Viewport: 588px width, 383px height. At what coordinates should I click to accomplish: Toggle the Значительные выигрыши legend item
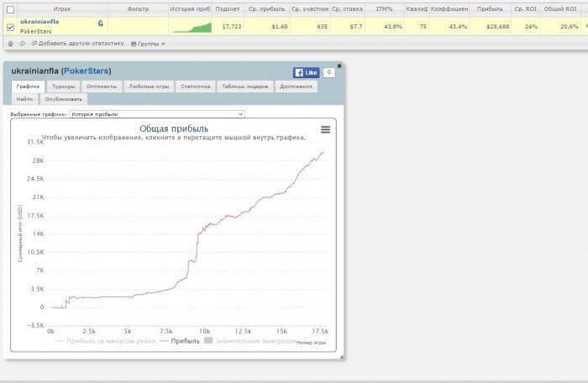(x=250, y=341)
